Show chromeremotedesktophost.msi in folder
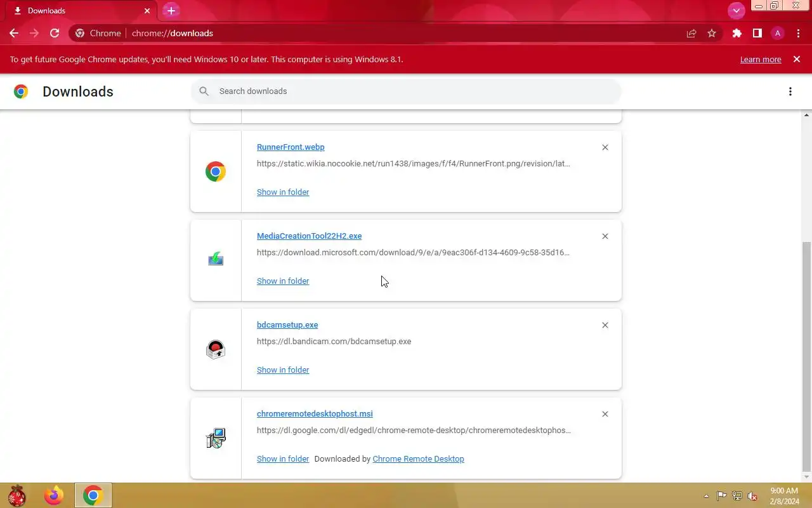The image size is (812, 508). 283,458
